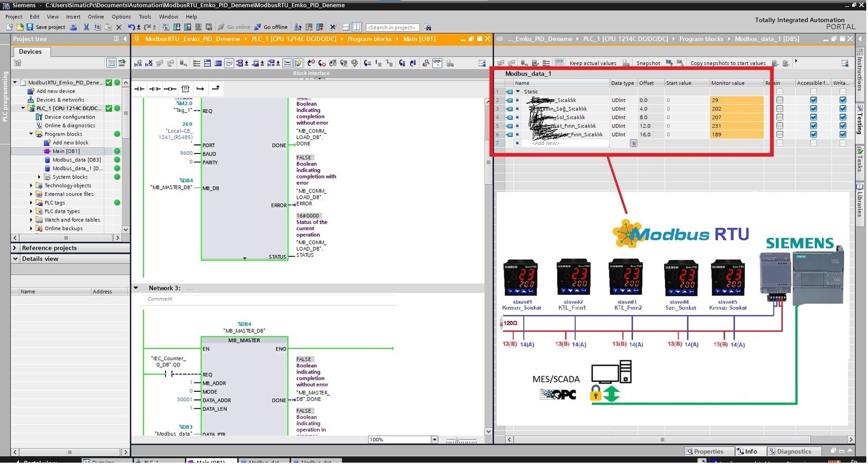Image resolution: width=868 pixels, height=464 pixels.
Task: Click the Keep actual values button
Action: [x=593, y=63]
